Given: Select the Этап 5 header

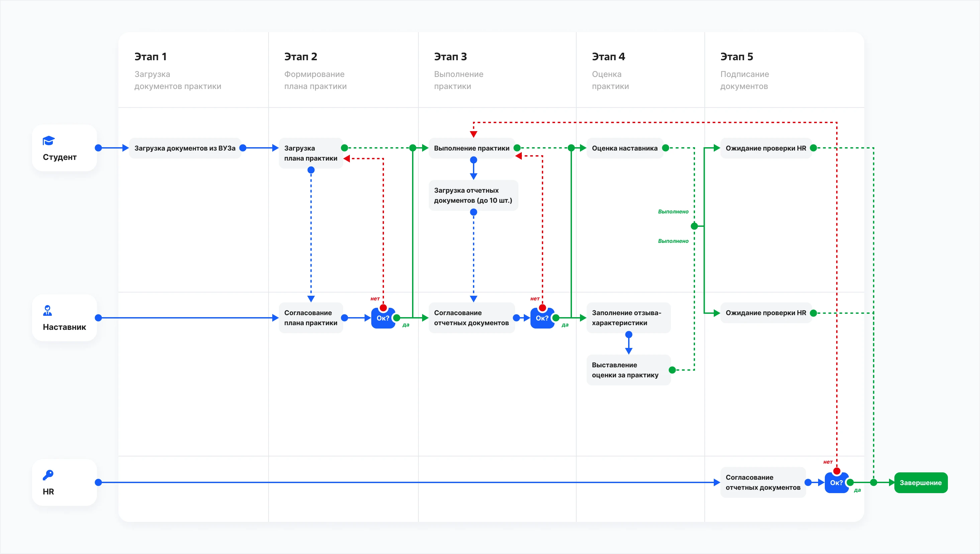Looking at the screenshot, I should pyautogui.click(x=737, y=57).
